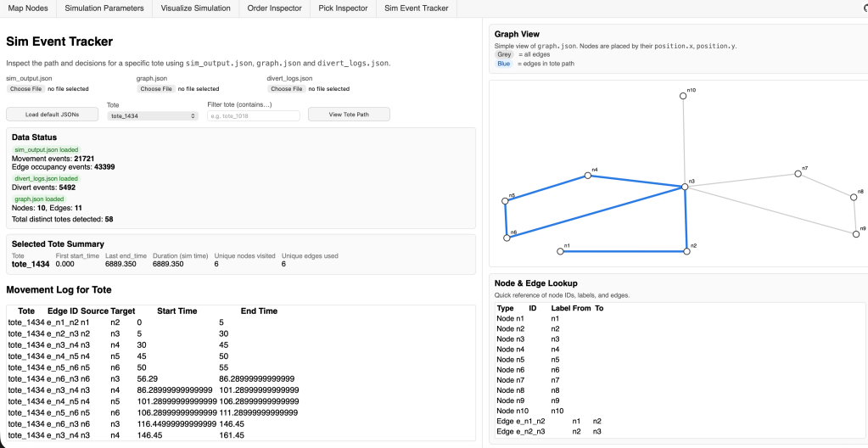
Task: Select node n3 in the graph
Action: point(684,187)
